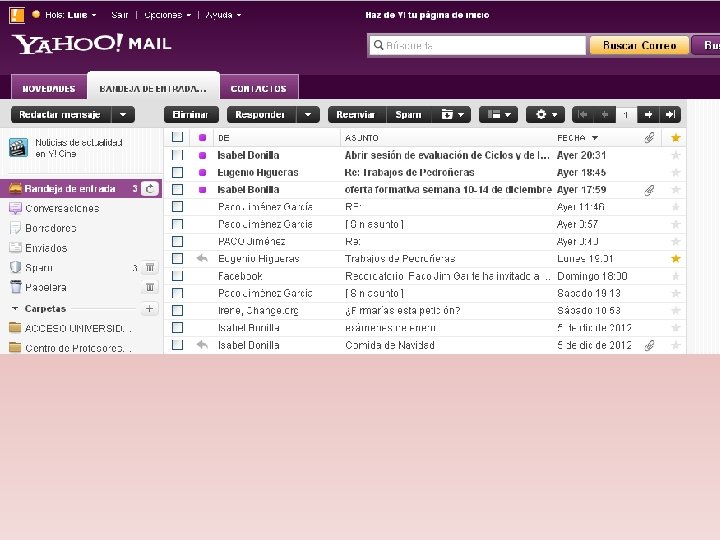
Task: Mark selected as Spam in toolbar
Action: click(x=408, y=114)
